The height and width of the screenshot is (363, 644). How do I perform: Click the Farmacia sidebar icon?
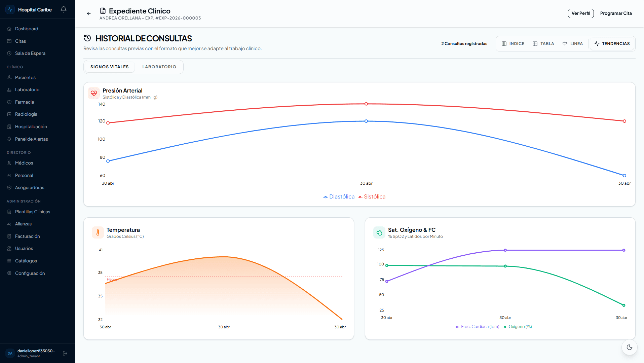9,102
